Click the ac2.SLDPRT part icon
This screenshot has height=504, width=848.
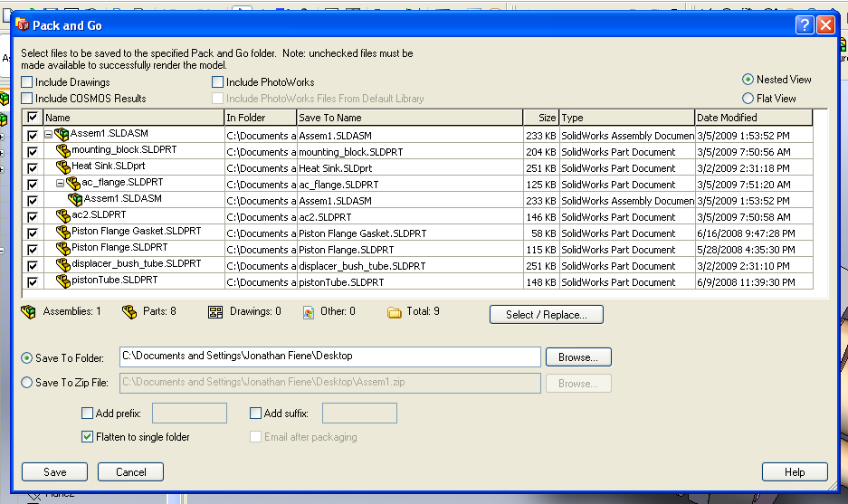(x=62, y=215)
